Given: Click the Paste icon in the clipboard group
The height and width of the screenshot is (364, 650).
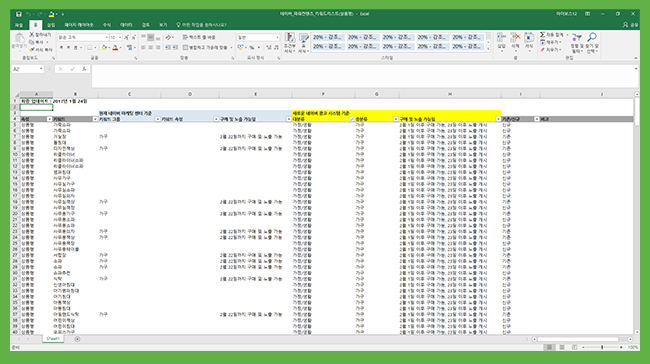Looking at the screenshot, I should [19, 39].
